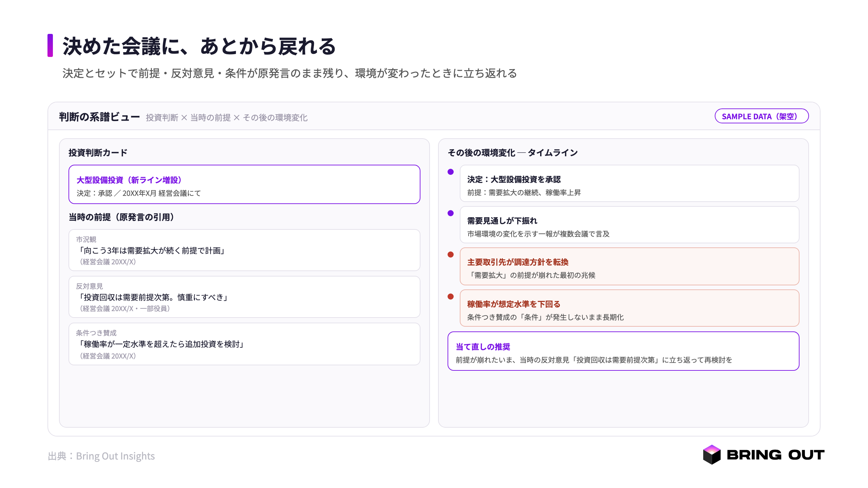Click the text 決定：承認 ／ 20XX年X月 経営会議にて

tap(139, 193)
